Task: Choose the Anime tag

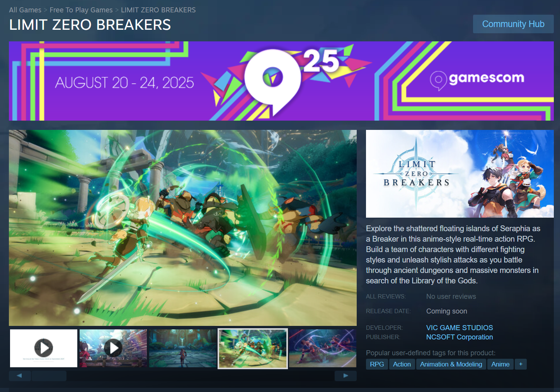Action: point(500,364)
